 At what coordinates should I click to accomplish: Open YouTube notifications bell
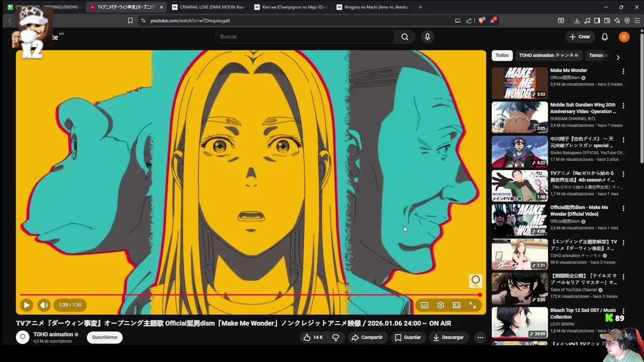click(x=605, y=37)
